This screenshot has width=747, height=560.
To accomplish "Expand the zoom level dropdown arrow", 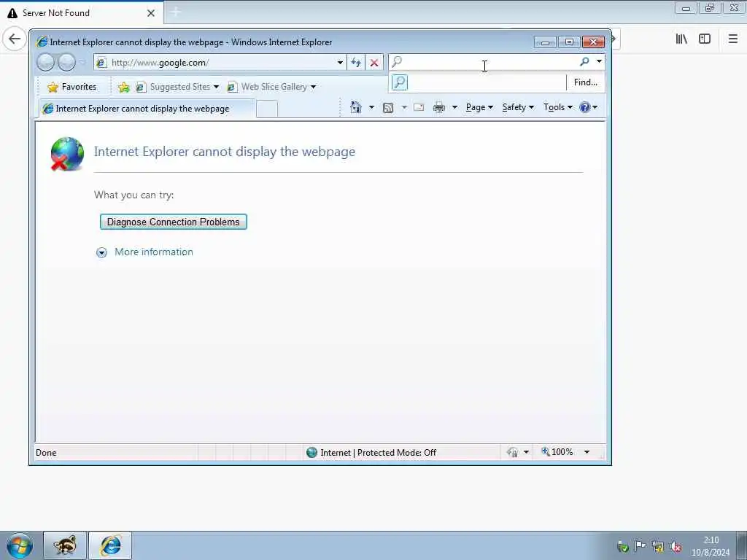I will [x=587, y=452].
